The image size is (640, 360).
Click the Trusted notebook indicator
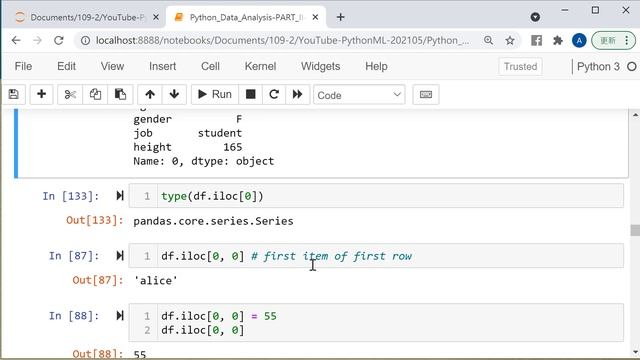[520, 67]
